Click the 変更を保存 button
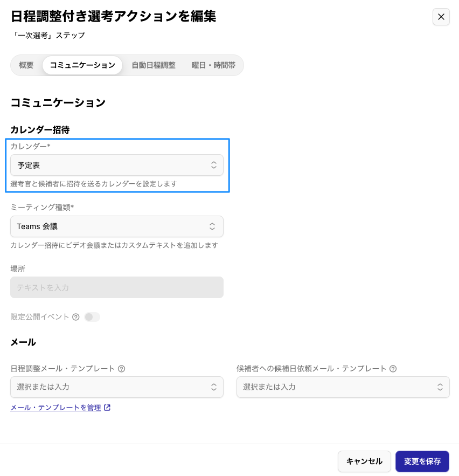 point(422,461)
